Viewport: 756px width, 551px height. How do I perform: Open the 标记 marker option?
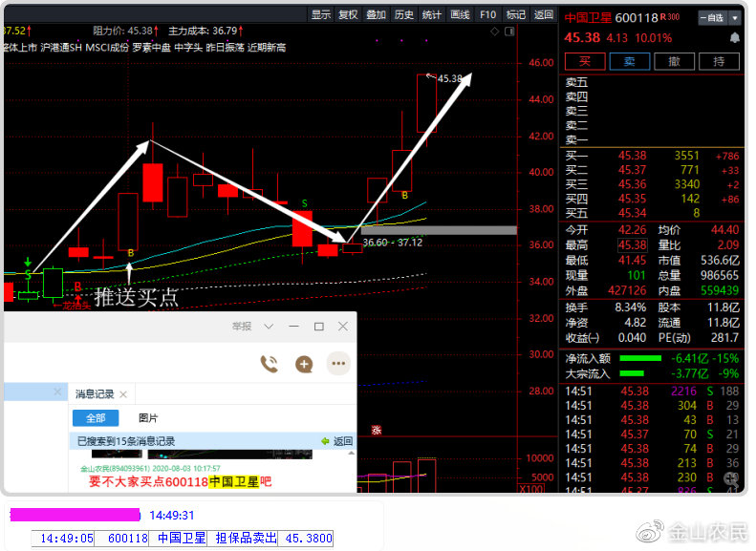pyautogui.click(x=516, y=14)
